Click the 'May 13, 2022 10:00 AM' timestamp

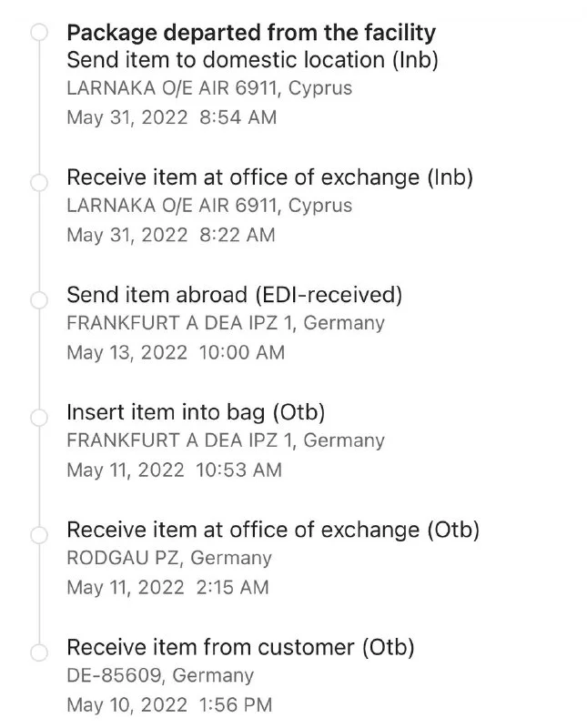point(176,352)
